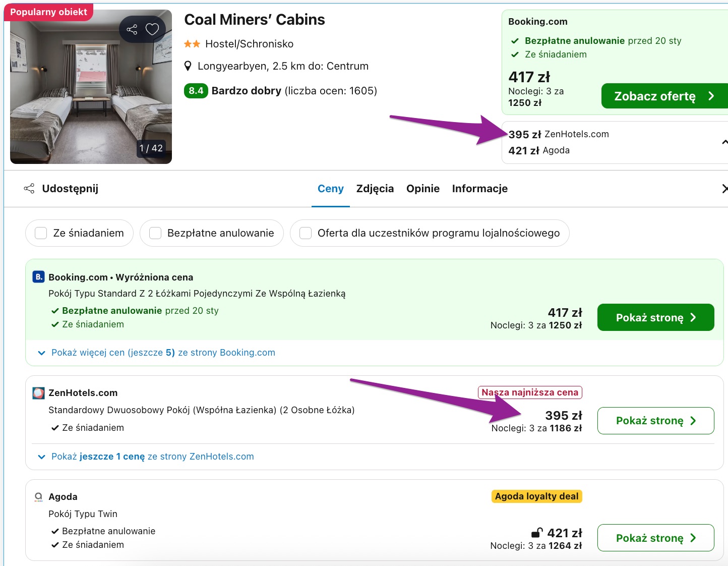The height and width of the screenshot is (566, 728).
Task: Click the heart favorite icon on photo
Action: click(152, 29)
